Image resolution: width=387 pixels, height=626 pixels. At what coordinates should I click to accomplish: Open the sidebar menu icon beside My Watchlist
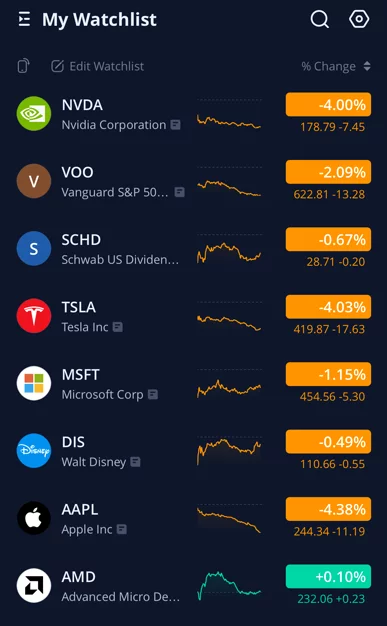click(24, 19)
